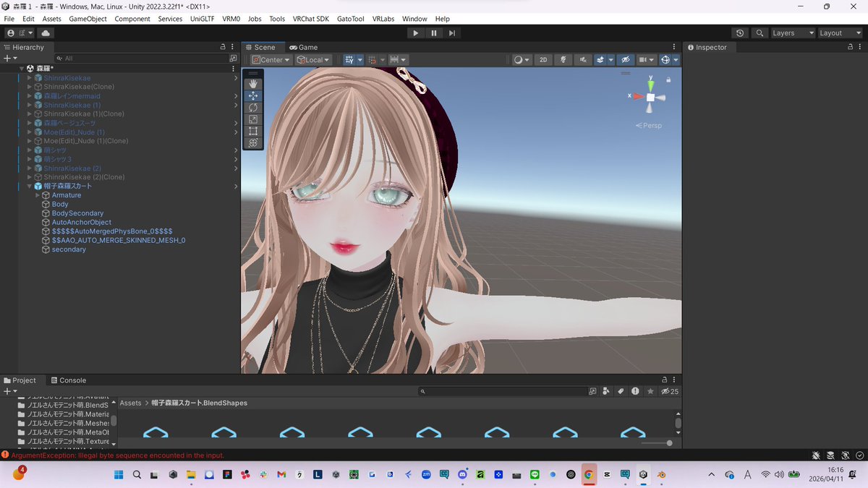Select BodySecondary in Hierarchy
This screenshot has height=488, width=868.
coord(77,213)
